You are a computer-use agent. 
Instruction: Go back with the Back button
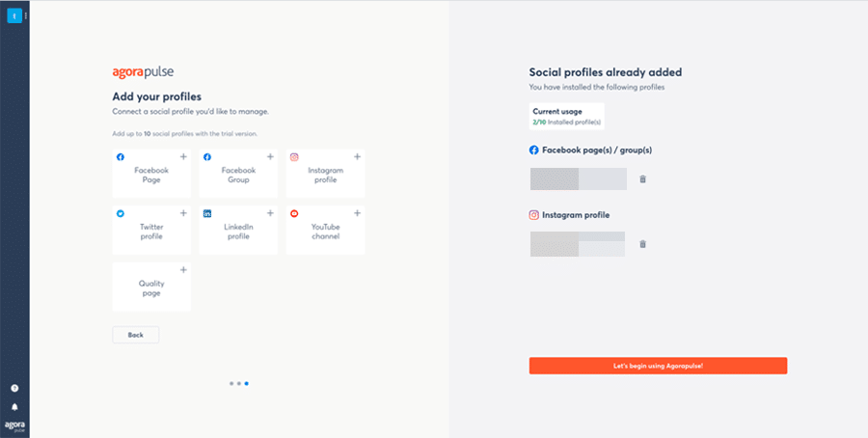coord(136,335)
